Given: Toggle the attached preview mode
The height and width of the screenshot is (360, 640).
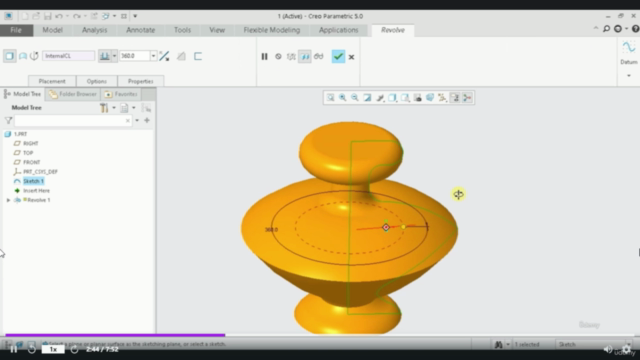Looking at the screenshot, I should [x=304, y=57].
